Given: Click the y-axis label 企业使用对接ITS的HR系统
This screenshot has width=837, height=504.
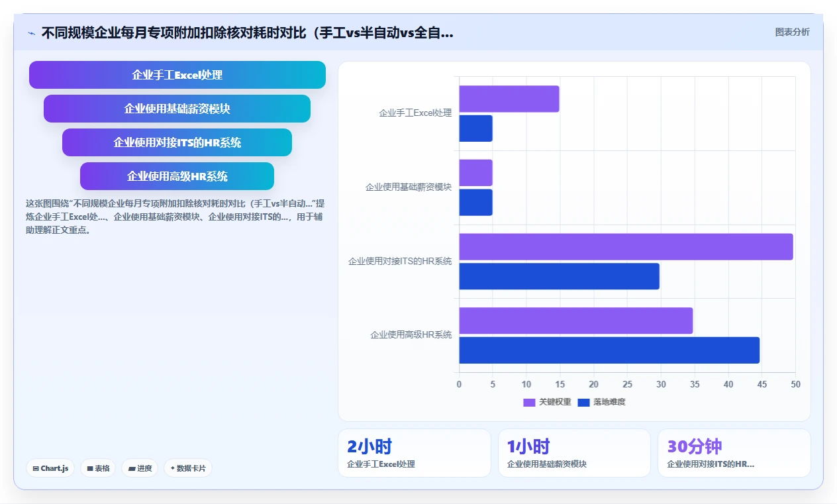Looking at the screenshot, I should 400,261.
